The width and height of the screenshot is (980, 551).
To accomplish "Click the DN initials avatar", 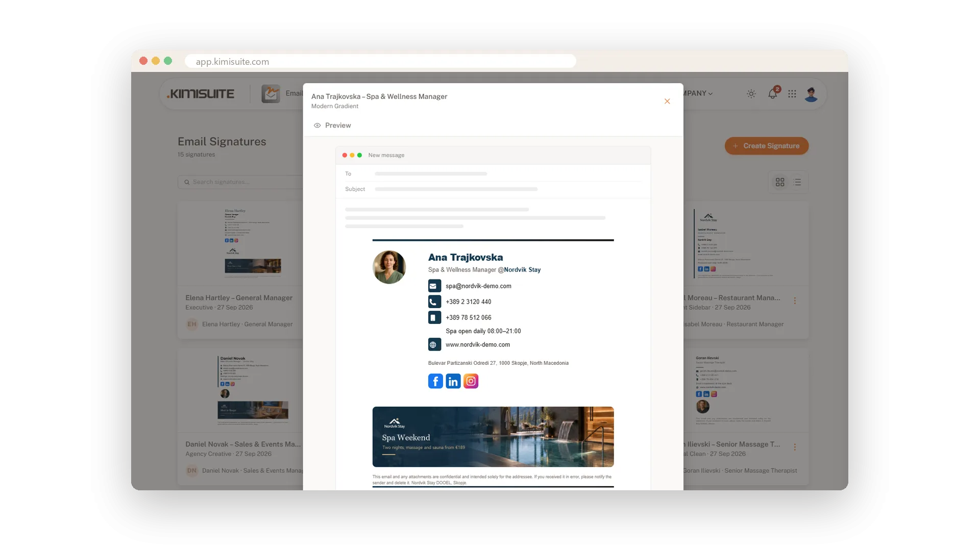I will click(x=192, y=470).
